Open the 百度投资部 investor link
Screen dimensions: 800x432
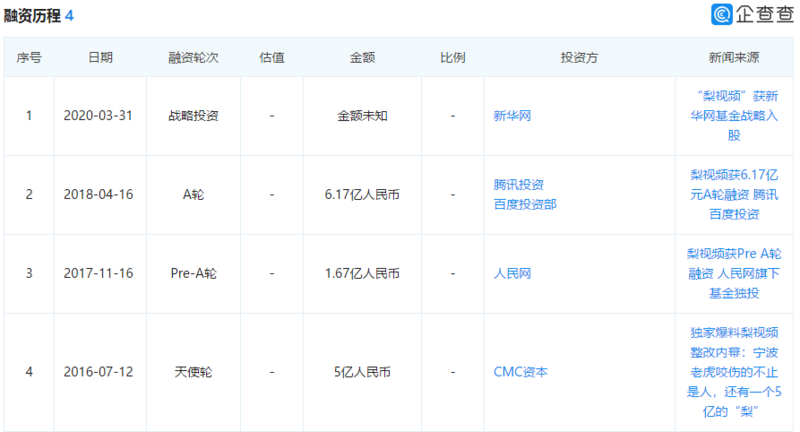click(x=525, y=203)
